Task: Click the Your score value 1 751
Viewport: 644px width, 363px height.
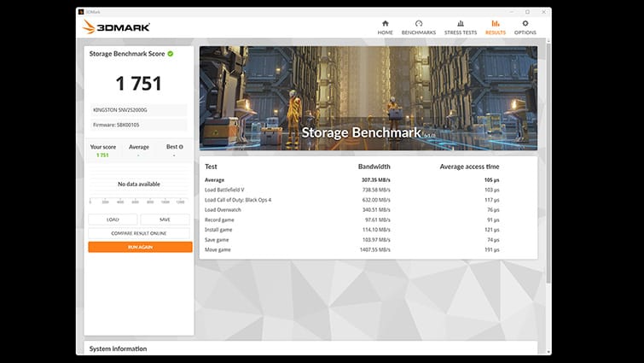Action: [102, 155]
